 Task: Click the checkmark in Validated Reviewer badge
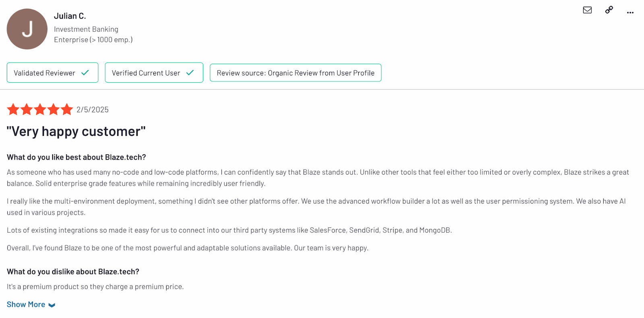85,73
